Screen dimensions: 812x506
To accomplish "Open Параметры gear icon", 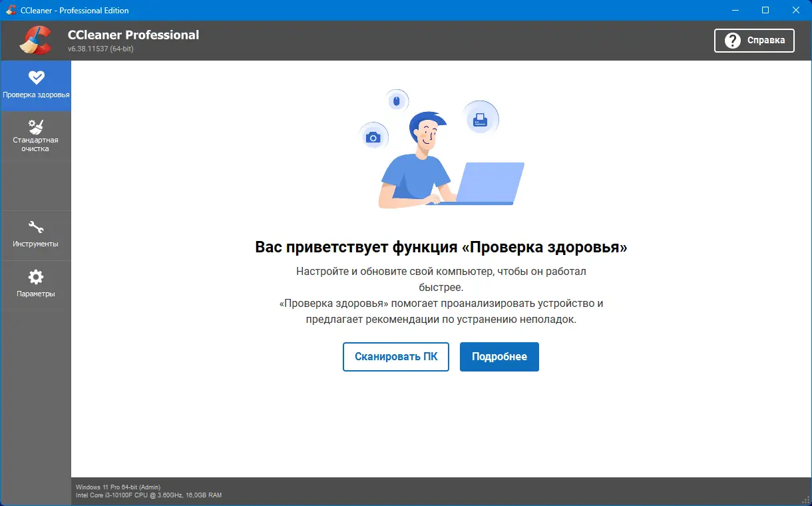I will [36, 277].
